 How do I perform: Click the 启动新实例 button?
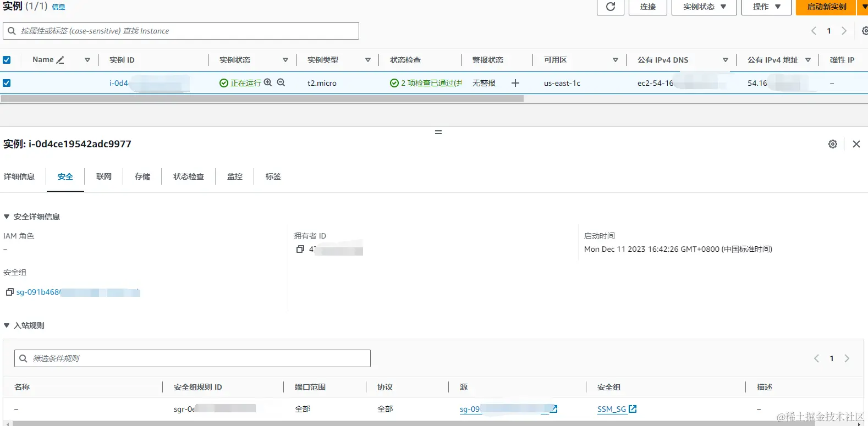[827, 7]
